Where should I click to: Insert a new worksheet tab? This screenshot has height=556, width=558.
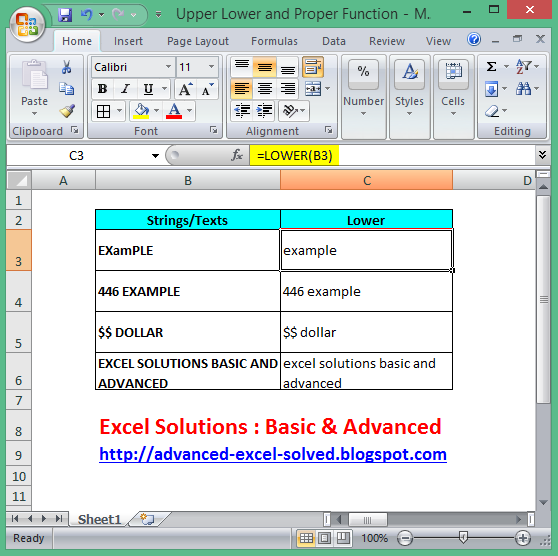pyautogui.click(x=147, y=519)
